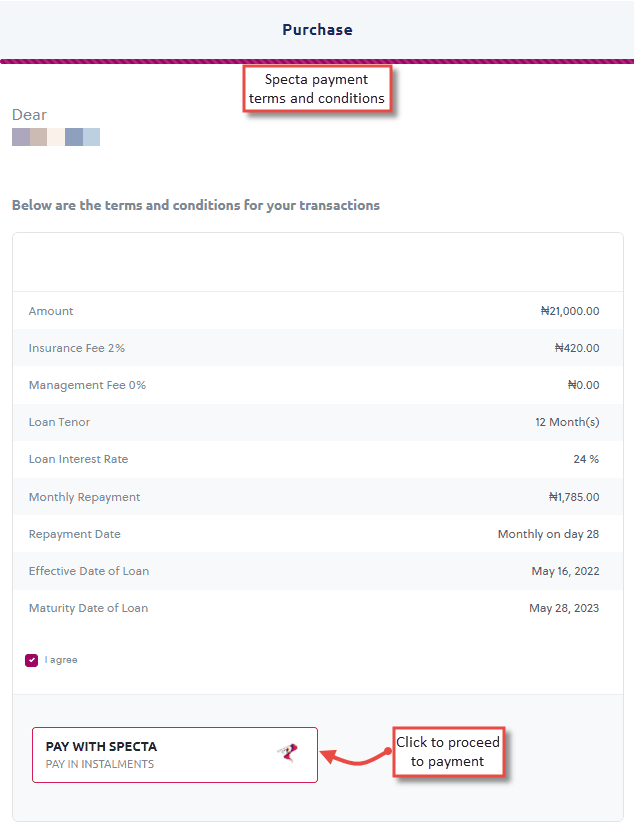Click the Insurance Fee 2% label

point(77,348)
